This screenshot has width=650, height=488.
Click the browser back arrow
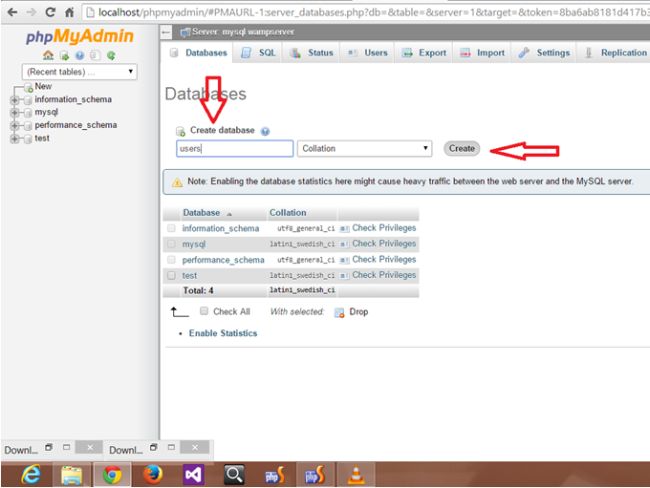click(12, 12)
